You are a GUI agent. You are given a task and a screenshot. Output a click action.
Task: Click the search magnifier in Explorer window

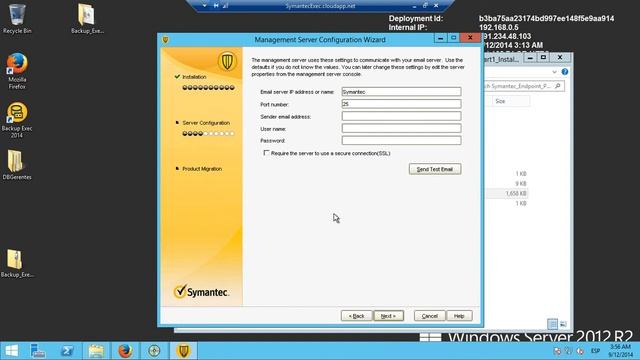[558, 86]
